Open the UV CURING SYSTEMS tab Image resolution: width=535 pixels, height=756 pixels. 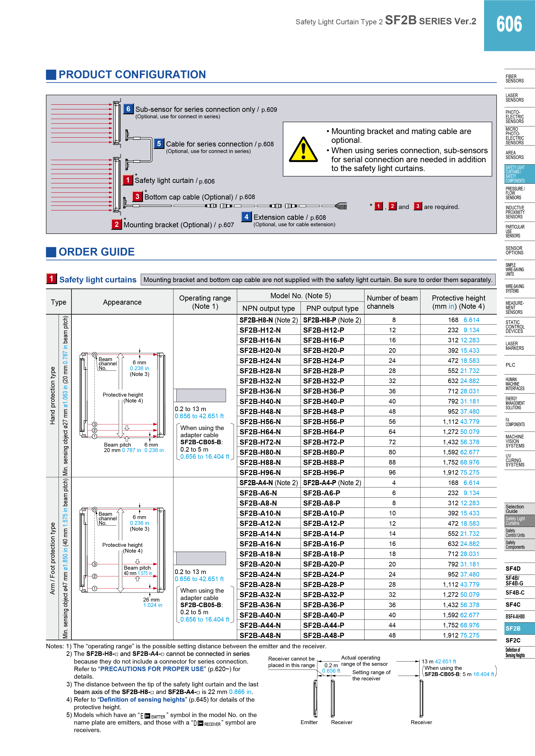(519, 460)
